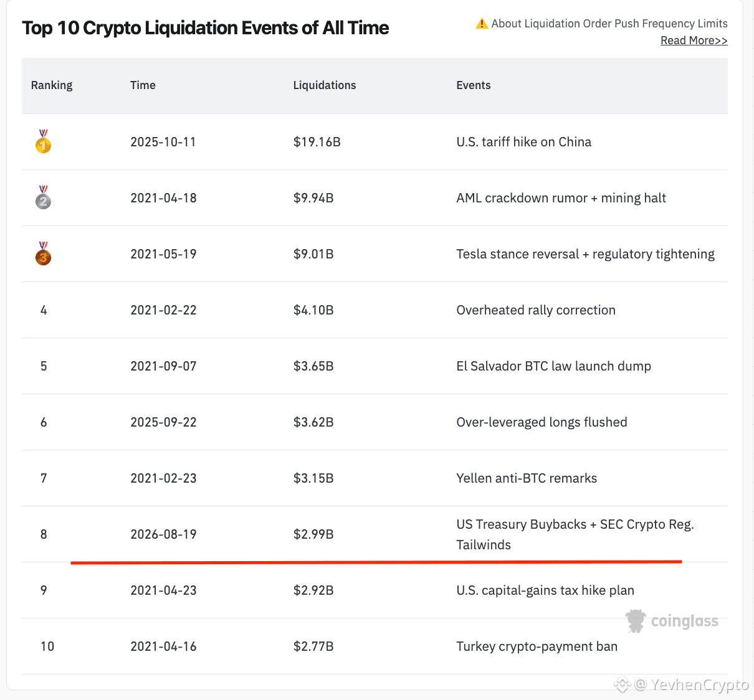
Task: Select the Ranking column header
Action: pyautogui.click(x=52, y=85)
